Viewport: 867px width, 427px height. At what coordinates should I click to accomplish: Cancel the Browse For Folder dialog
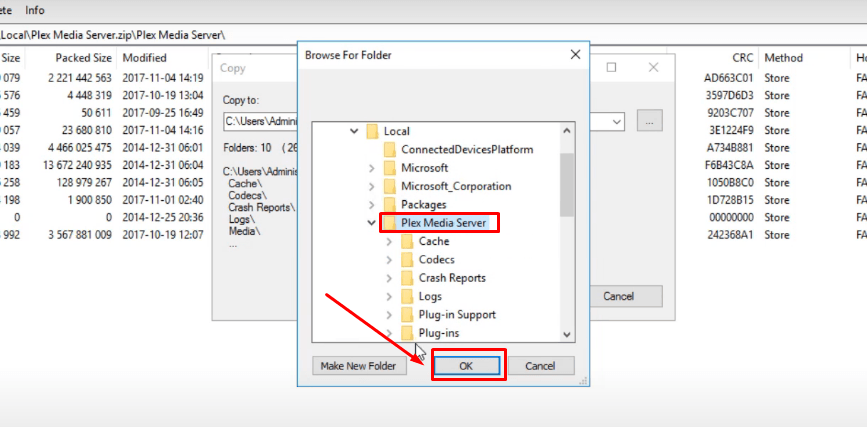[x=540, y=366]
